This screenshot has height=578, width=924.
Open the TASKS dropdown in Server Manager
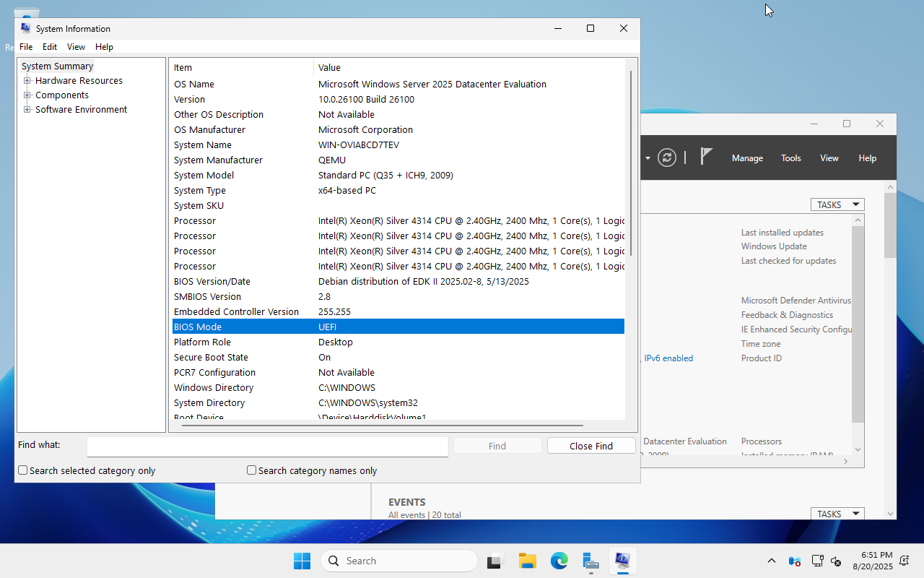click(837, 204)
